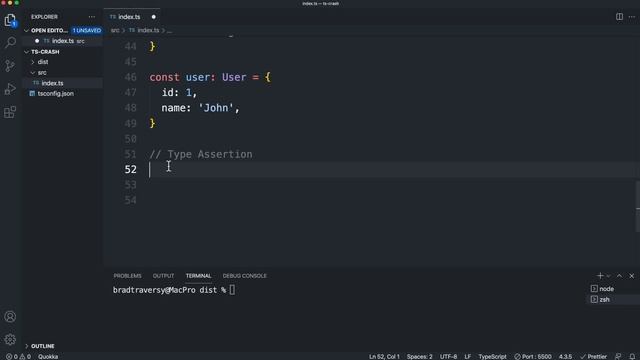Open the Run and Debug view icon
The image size is (640, 360).
coord(10,89)
